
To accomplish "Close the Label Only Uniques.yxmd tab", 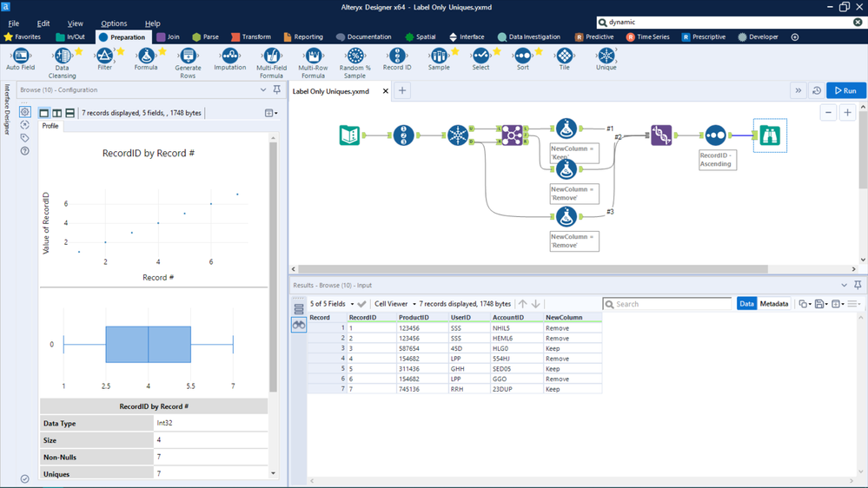I will pyautogui.click(x=385, y=91).
